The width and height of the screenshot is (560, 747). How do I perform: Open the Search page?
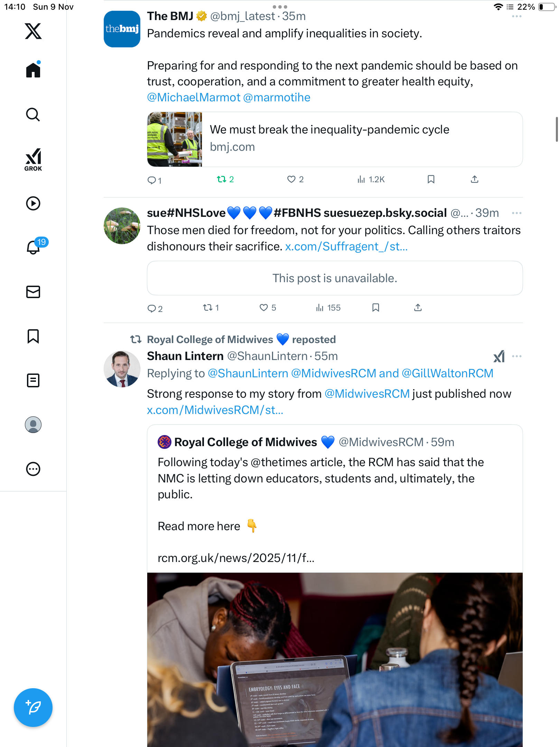(33, 114)
